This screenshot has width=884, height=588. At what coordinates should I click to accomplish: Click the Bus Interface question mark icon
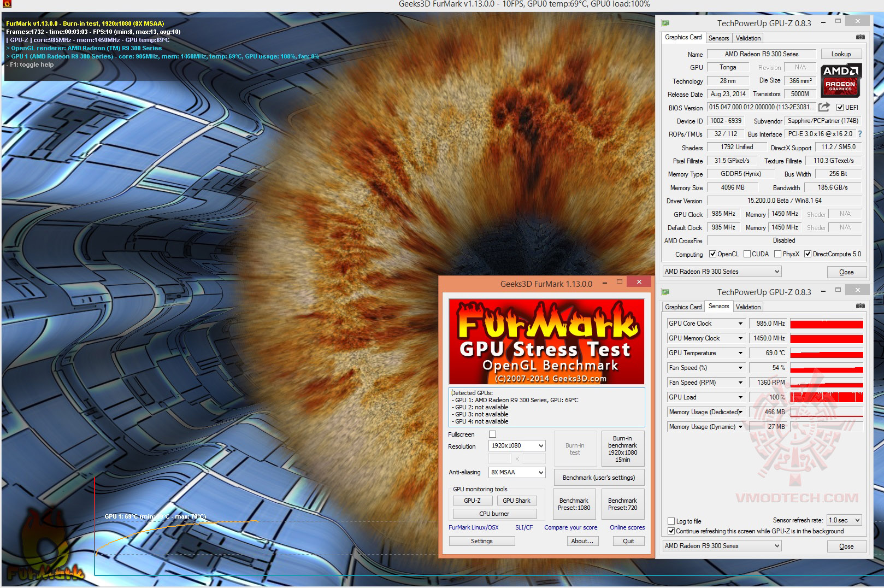point(859,134)
